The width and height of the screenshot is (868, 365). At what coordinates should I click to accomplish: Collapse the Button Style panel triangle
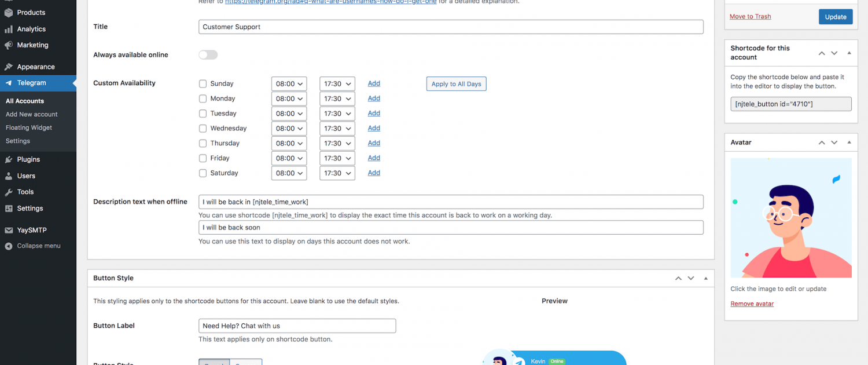coord(705,278)
